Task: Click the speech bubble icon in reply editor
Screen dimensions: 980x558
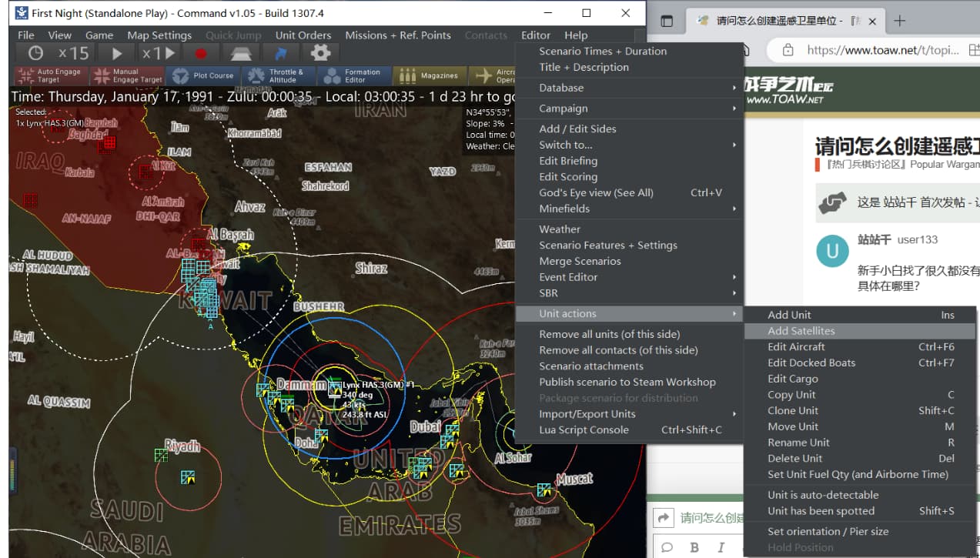Action: tap(667, 547)
